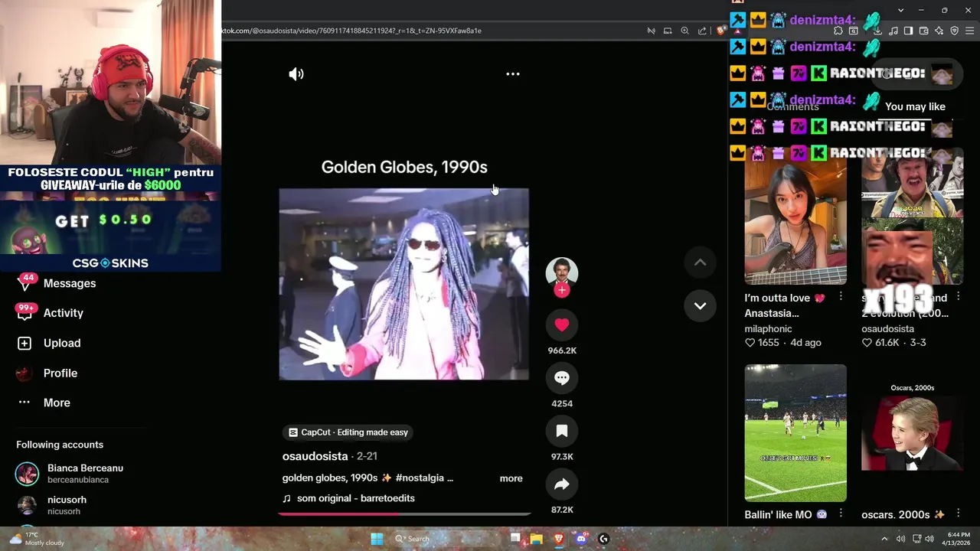The width and height of the screenshot is (980, 551).
Task: Open the Brave Shields lion icon
Action: click(x=721, y=31)
